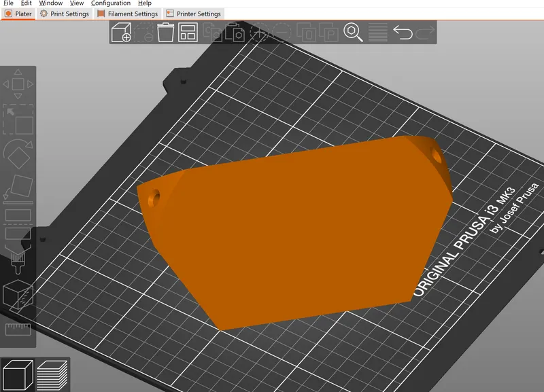The height and width of the screenshot is (392, 544).
Task: Select the Rotate tool
Action: [x=18, y=154]
